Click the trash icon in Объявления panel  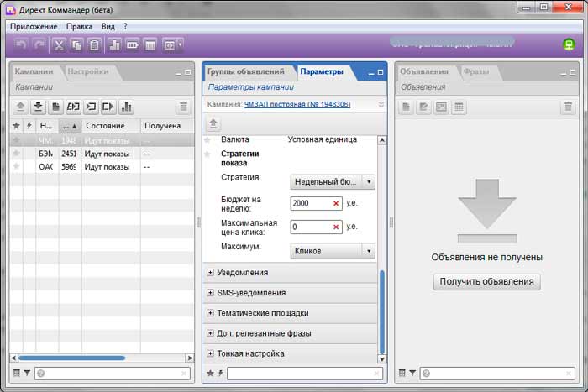[x=568, y=107]
